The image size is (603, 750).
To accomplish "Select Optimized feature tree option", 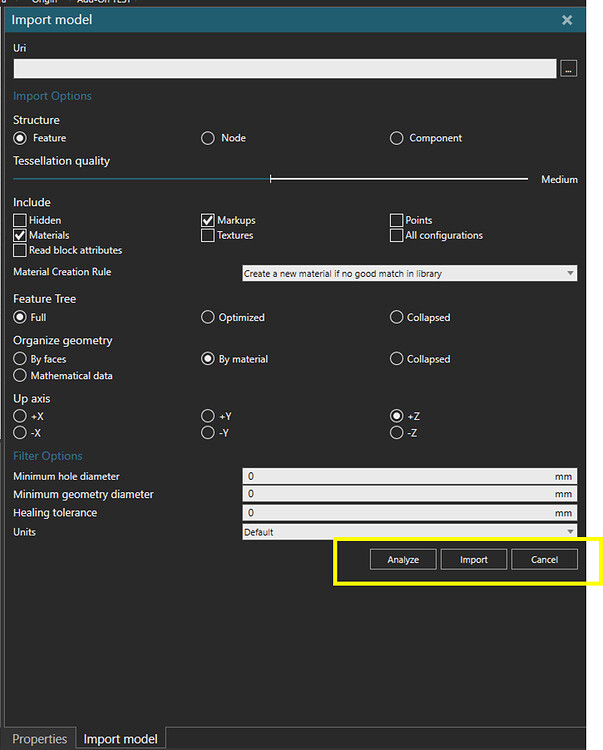I will point(208,317).
